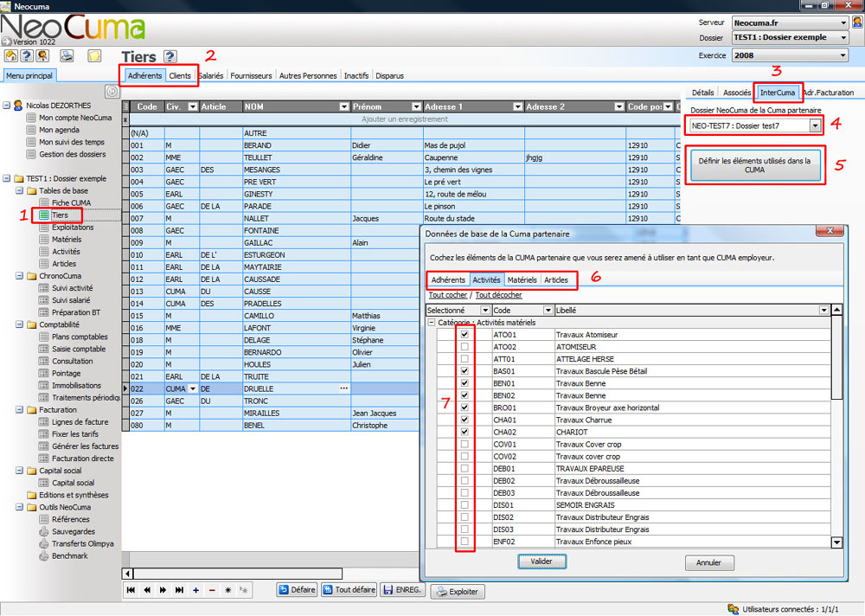
Task: Uncheck BAS01 Travaux Bascule Pèse Bétail
Action: point(465,371)
